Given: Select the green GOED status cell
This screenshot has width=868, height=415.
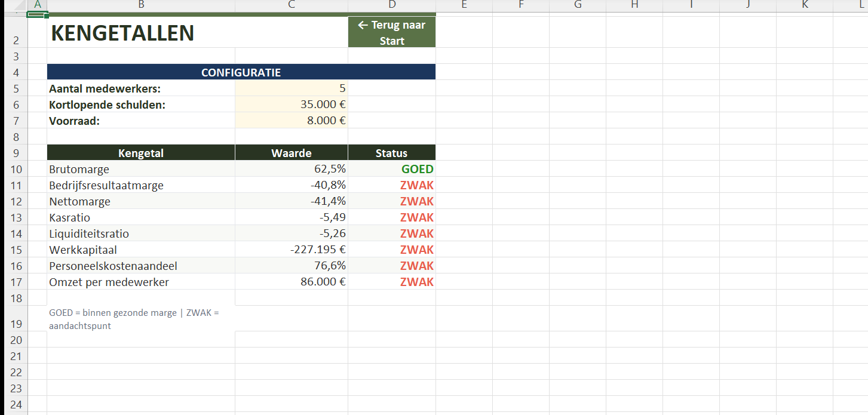Looking at the screenshot, I should (x=392, y=170).
